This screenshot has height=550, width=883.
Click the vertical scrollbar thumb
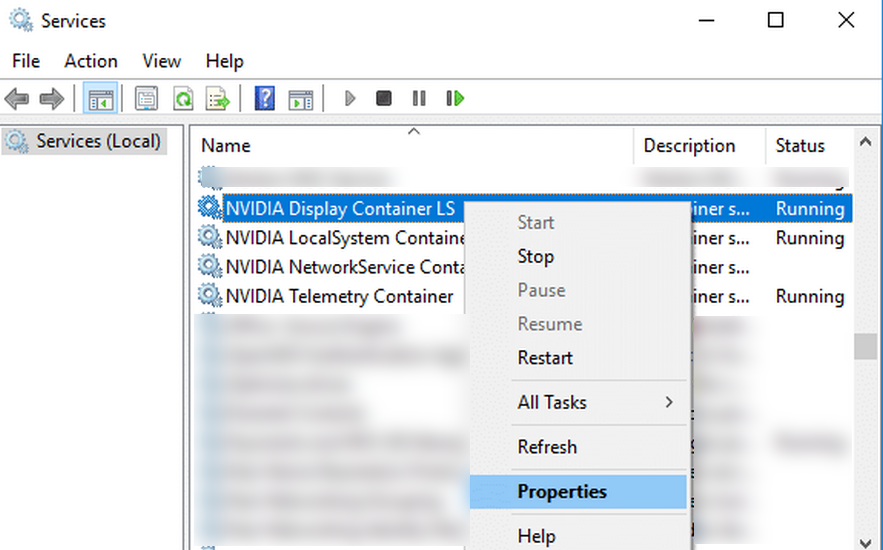click(866, 346)
